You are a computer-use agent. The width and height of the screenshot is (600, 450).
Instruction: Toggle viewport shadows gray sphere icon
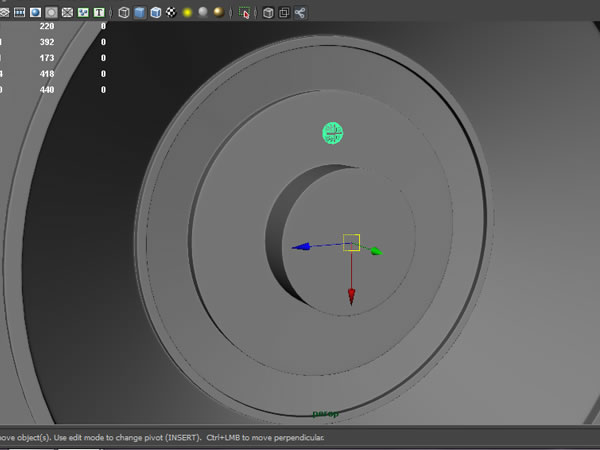click(203, 12)
